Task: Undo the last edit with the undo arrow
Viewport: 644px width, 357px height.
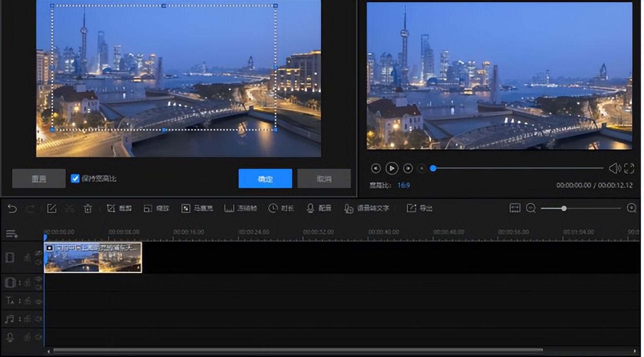Action: [12, 209]
